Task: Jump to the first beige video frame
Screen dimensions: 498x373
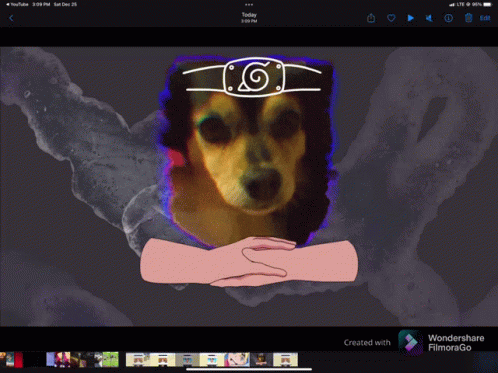Action: (138, 360)
